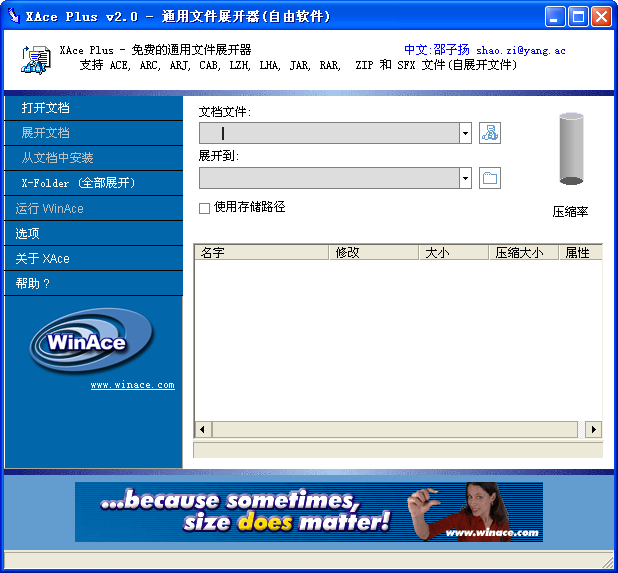Expand the 展开到 destination dropdown
The width and height of the screenshot is (618, 573).
click(465, 179)
